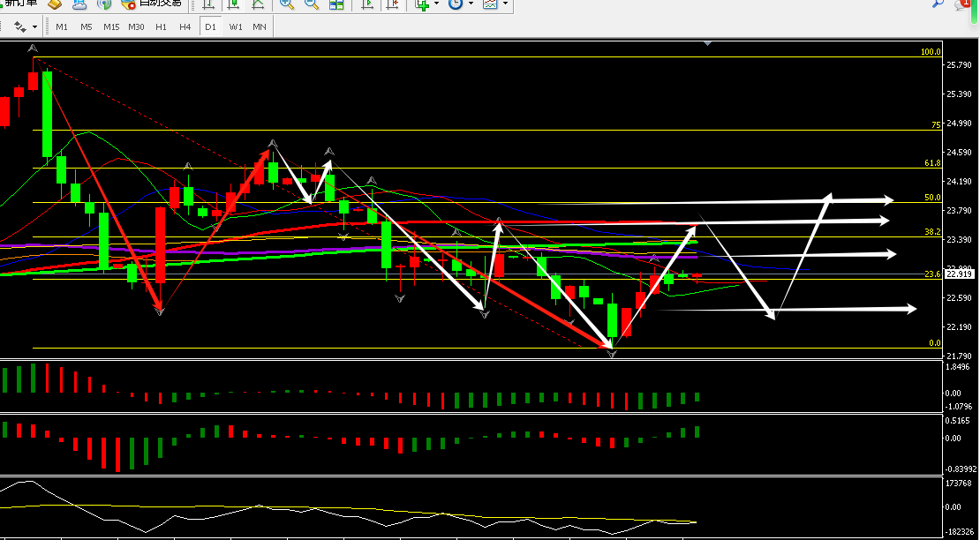Expand the periodicity clock dropdown arrow
Screen dimensions: 980x540
coord(471,4)
